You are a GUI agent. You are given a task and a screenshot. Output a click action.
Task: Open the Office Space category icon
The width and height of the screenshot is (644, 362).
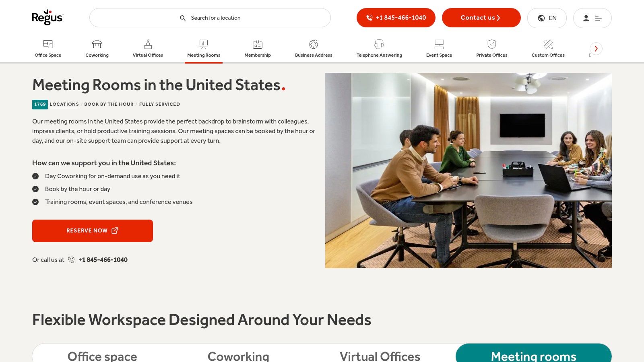coord(48,44)
